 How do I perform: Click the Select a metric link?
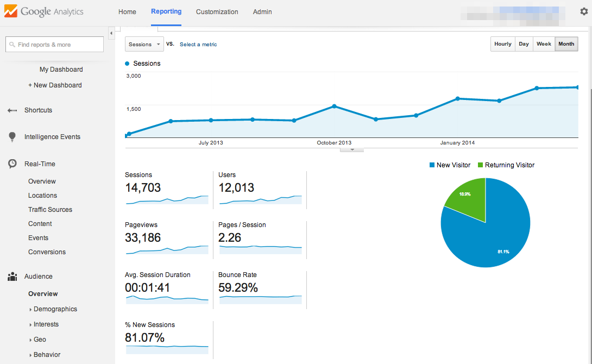[198, 45]
